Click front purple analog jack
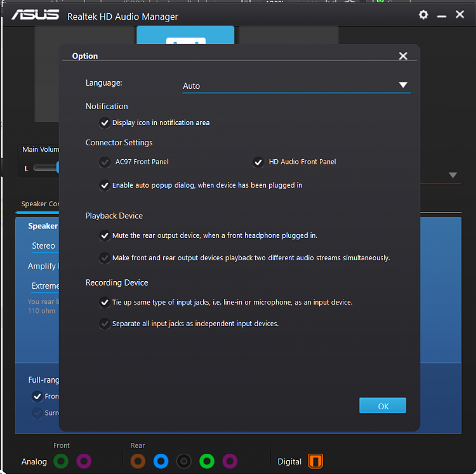The height and width of the screenshot is (474, 476). pyautogui.click(x=84, y=461)
